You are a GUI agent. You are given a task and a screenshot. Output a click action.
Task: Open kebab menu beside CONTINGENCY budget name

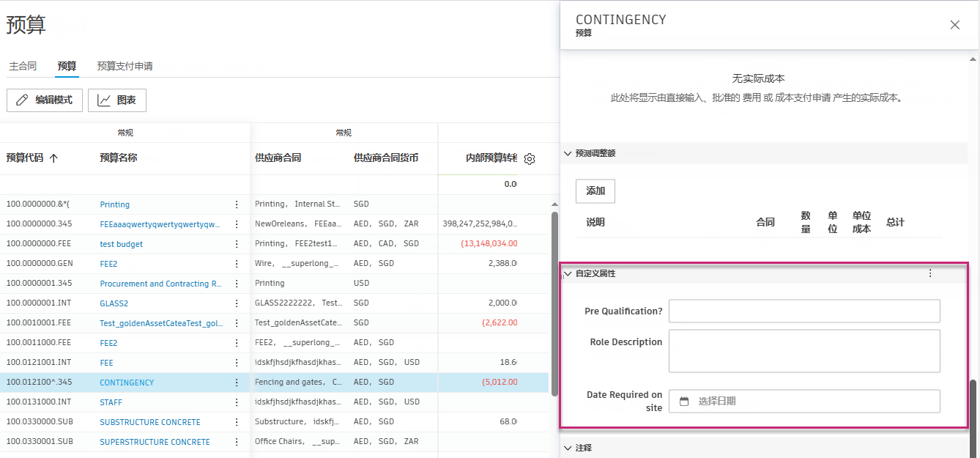[236, 382]
